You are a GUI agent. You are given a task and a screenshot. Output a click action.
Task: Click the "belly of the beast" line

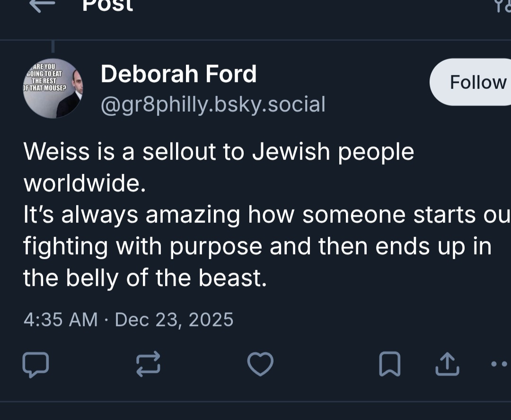(x=145, y=279)
